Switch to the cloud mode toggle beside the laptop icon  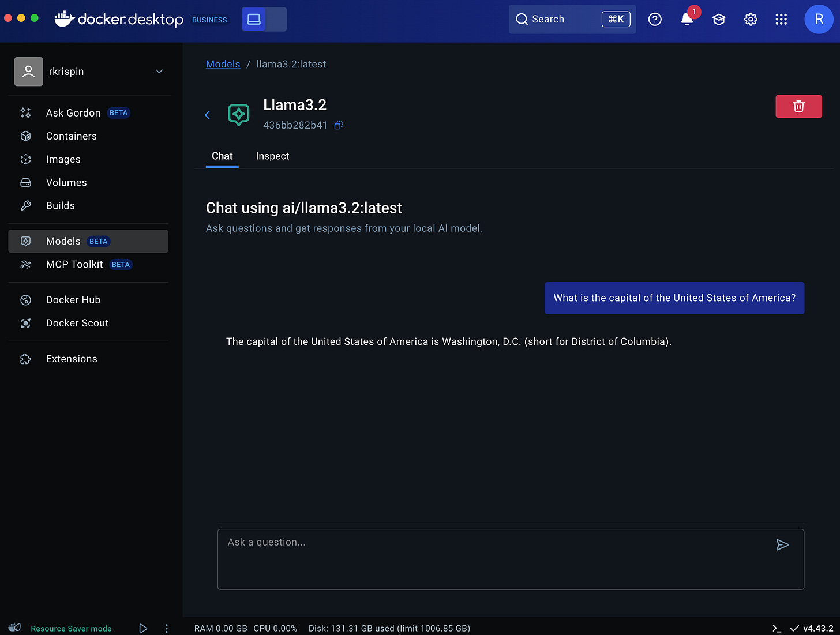[x=276, y=19]
